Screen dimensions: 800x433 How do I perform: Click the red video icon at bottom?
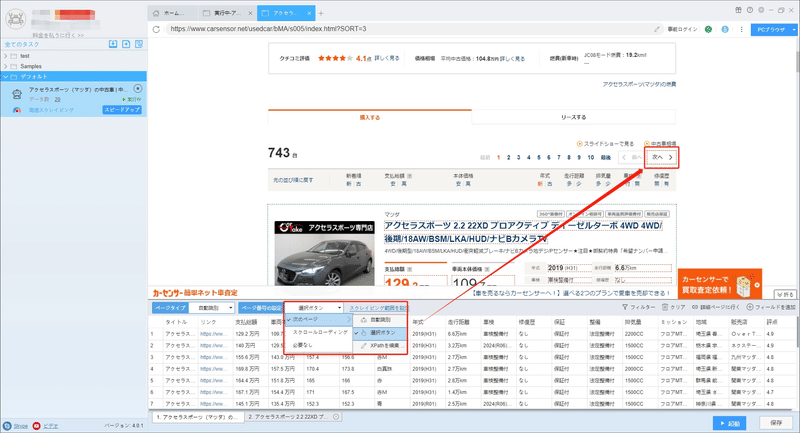click(36, 426)
